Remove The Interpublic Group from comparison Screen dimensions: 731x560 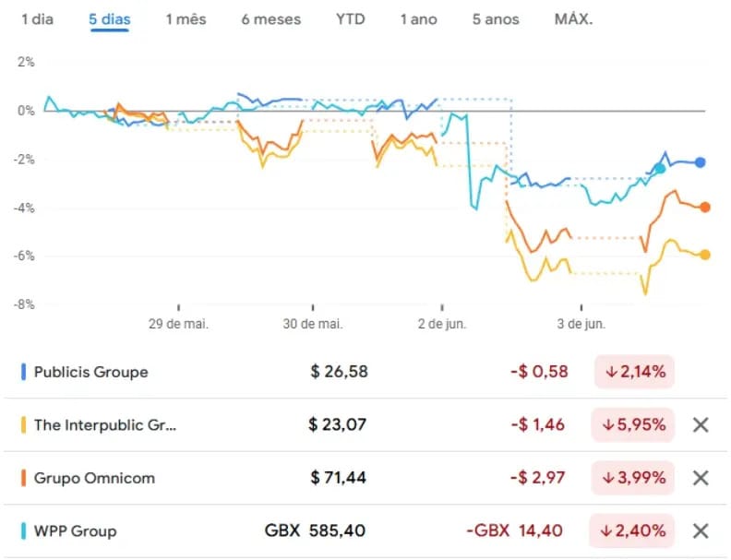point(701,425)
